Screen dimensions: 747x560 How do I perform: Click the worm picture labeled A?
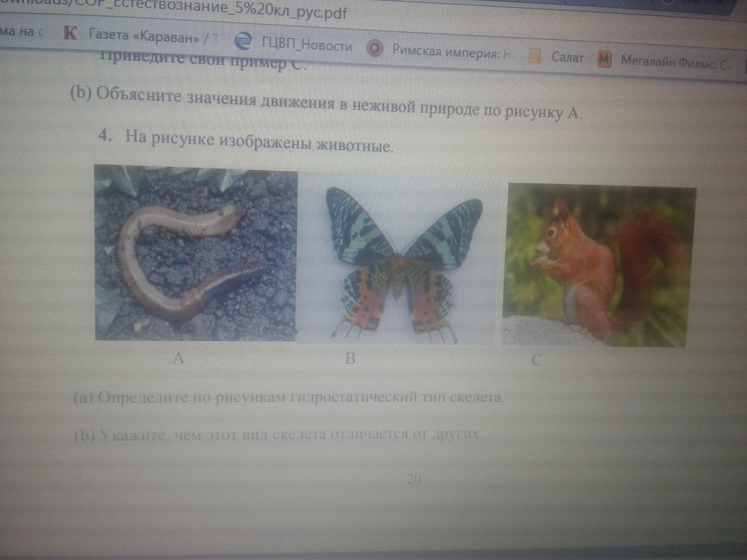tap(196, 253)
